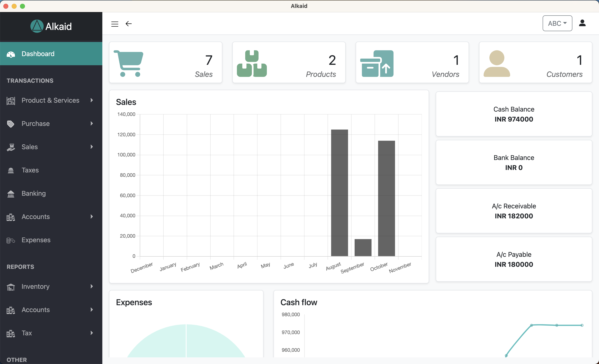Expand the Tax reports arrow

click(x=92, y=333)
